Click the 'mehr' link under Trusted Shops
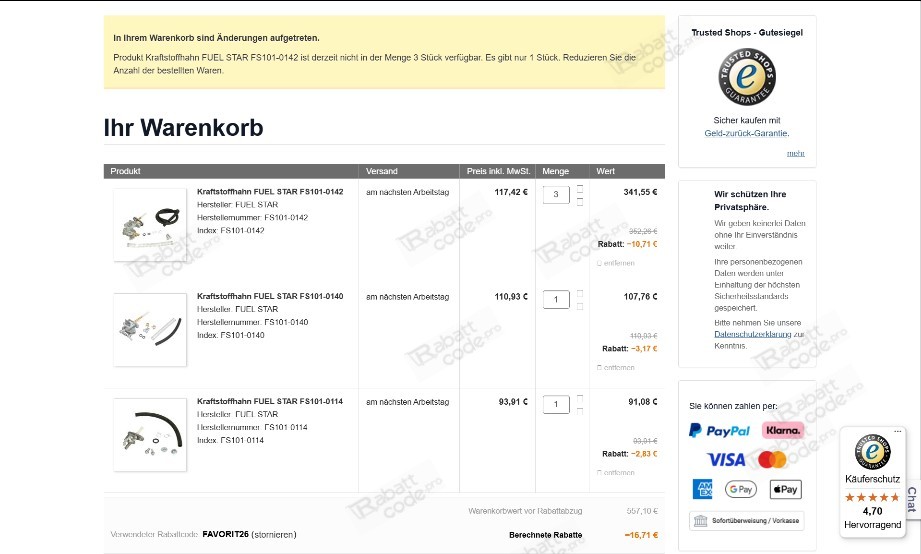 pyautogui.click(x=795, y=153)
